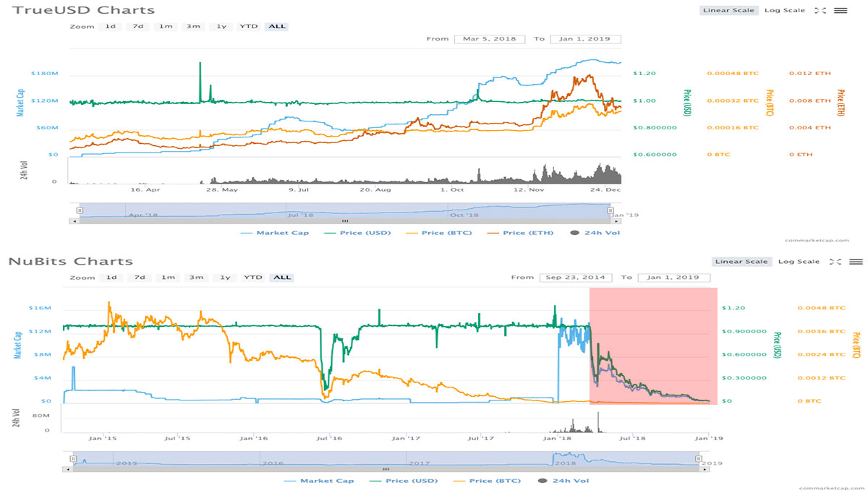This screenshot has width=868, height=493.
Task: Click TrueUSD navigator scrollbar right arrow
Action: [618, 220]
